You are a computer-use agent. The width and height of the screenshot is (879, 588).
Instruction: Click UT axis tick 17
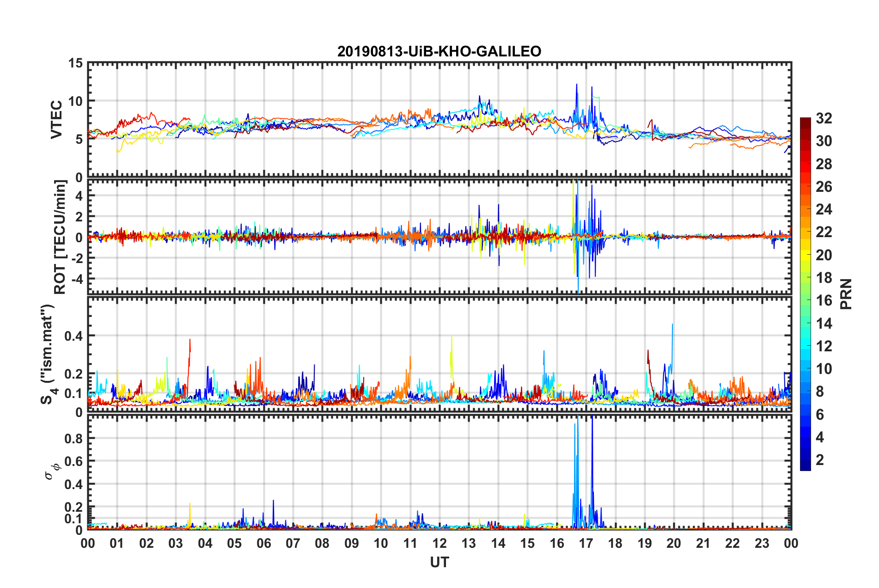tap(586, 543)
